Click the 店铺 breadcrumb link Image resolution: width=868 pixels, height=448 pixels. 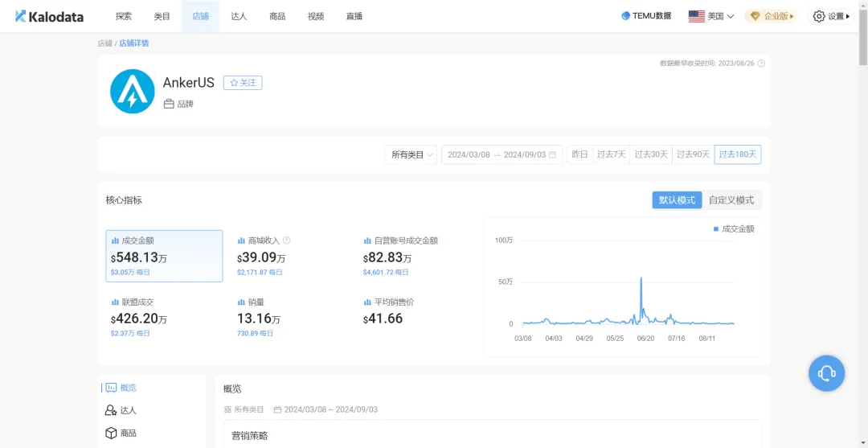tap(104, 43)
